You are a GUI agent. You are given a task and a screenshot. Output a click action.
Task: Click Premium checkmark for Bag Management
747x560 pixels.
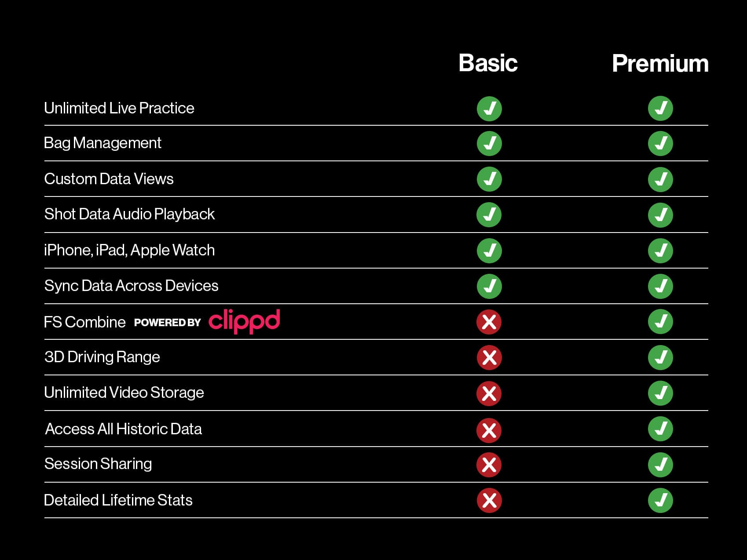(x=660, y=143)
